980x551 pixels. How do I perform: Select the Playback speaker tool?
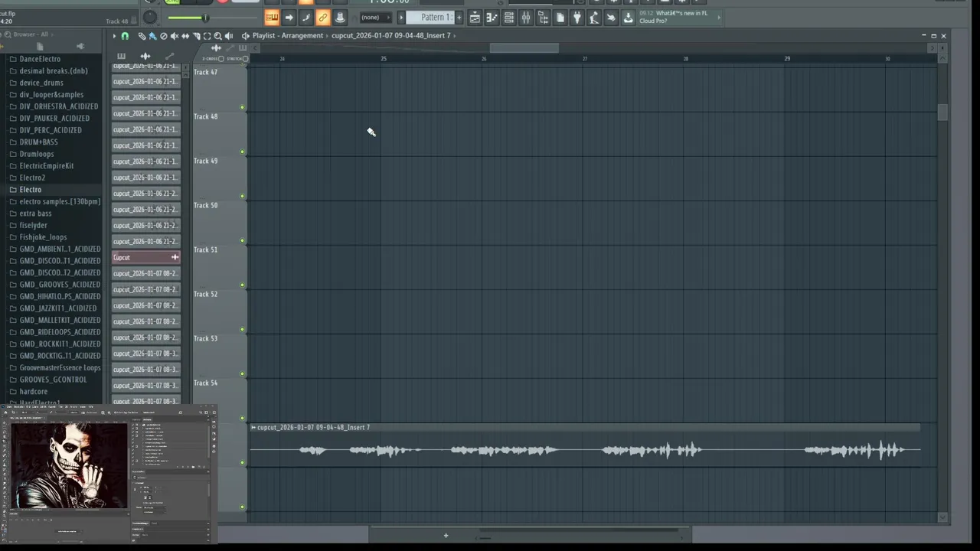[228, 36]
